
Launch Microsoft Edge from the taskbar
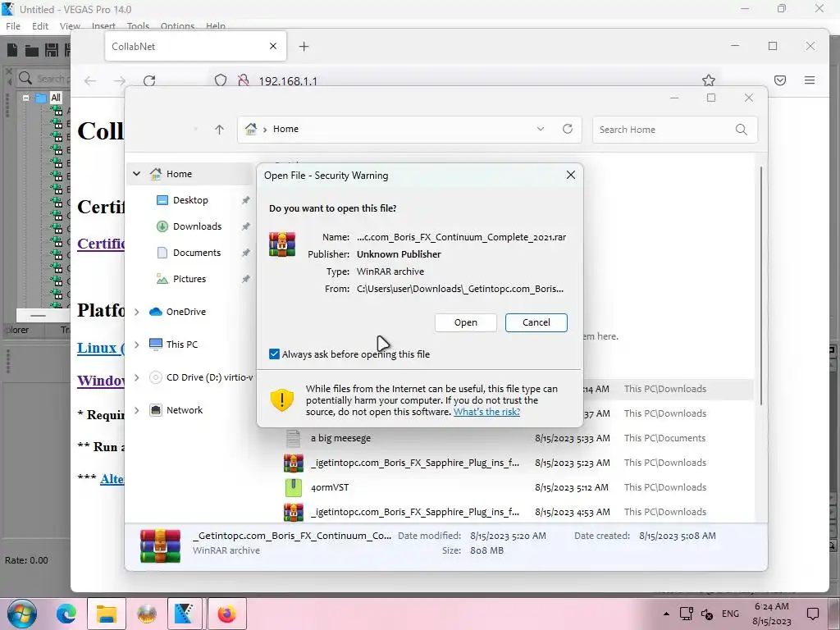pos(66,614)
